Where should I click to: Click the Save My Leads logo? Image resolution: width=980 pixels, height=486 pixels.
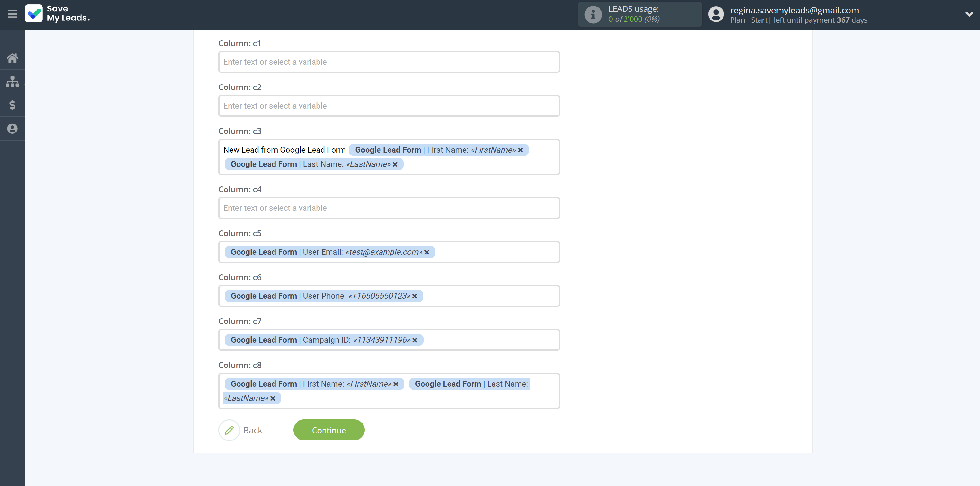[x=57, y=13]
